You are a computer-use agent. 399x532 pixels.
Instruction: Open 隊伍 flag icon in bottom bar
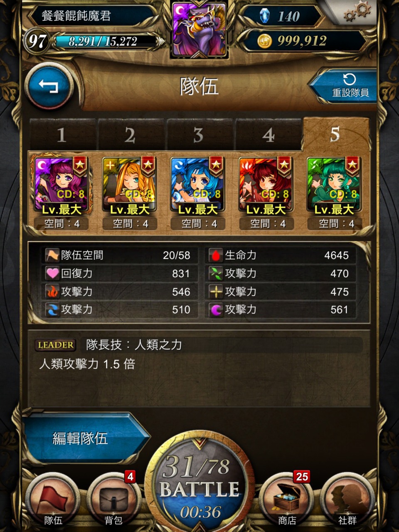53,500
